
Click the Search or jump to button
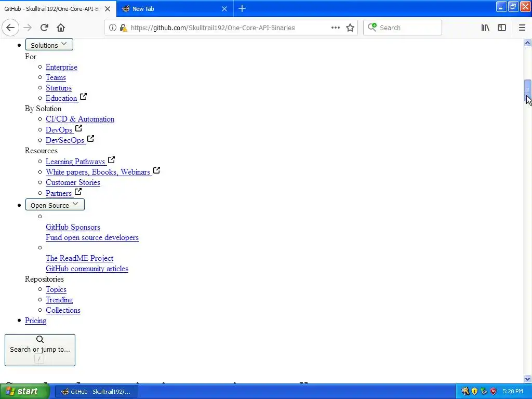click(40, 350)
